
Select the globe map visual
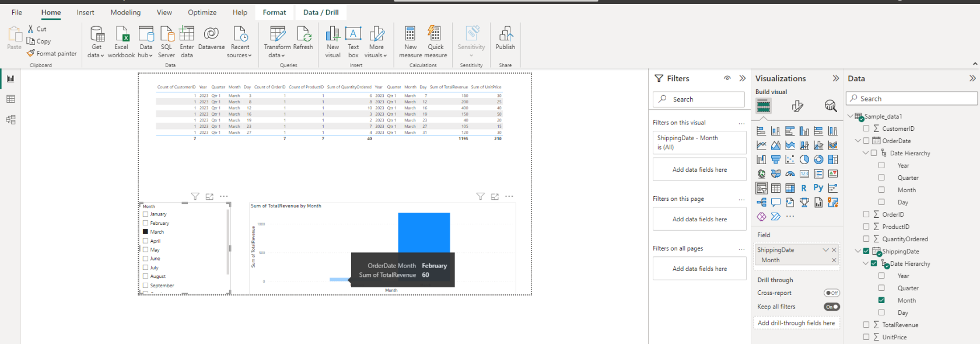(761, 173)
